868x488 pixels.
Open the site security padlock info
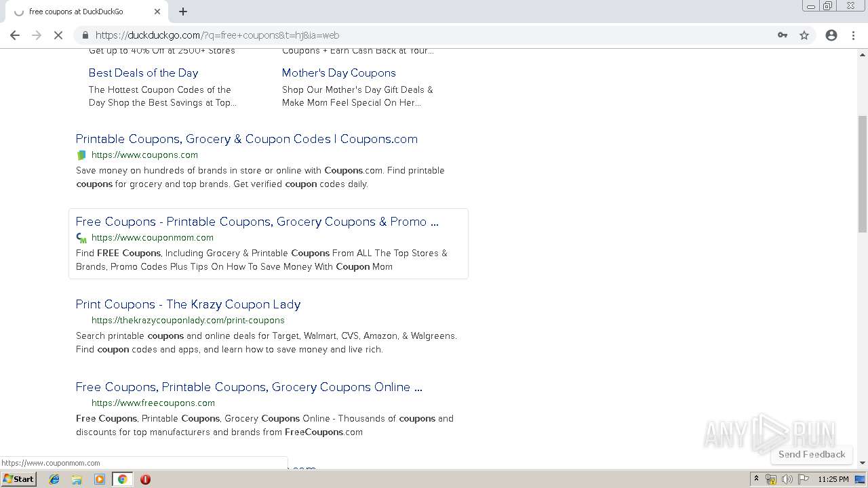[85, 35]
